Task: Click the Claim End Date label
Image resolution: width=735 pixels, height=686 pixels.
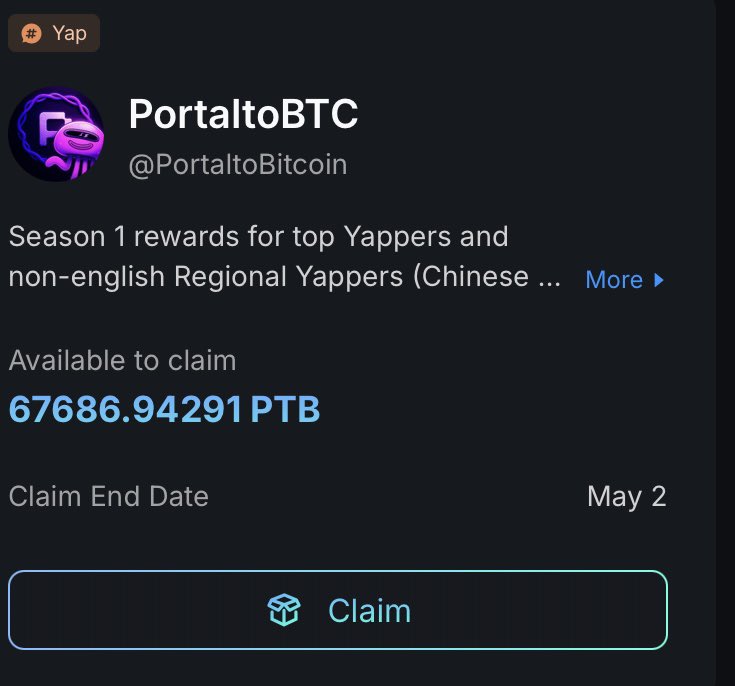Action: [109, 496]
